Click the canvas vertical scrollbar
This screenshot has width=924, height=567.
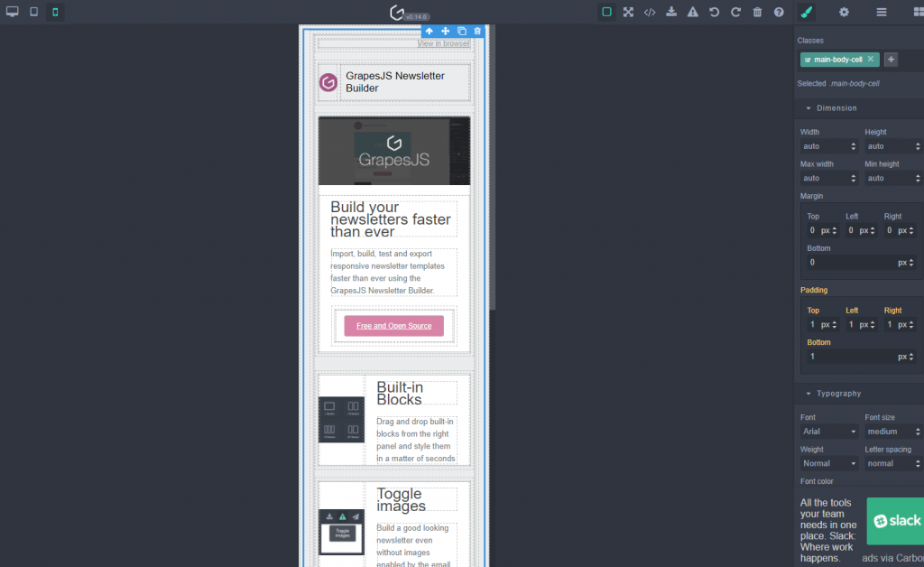click(x=492, y=168)
